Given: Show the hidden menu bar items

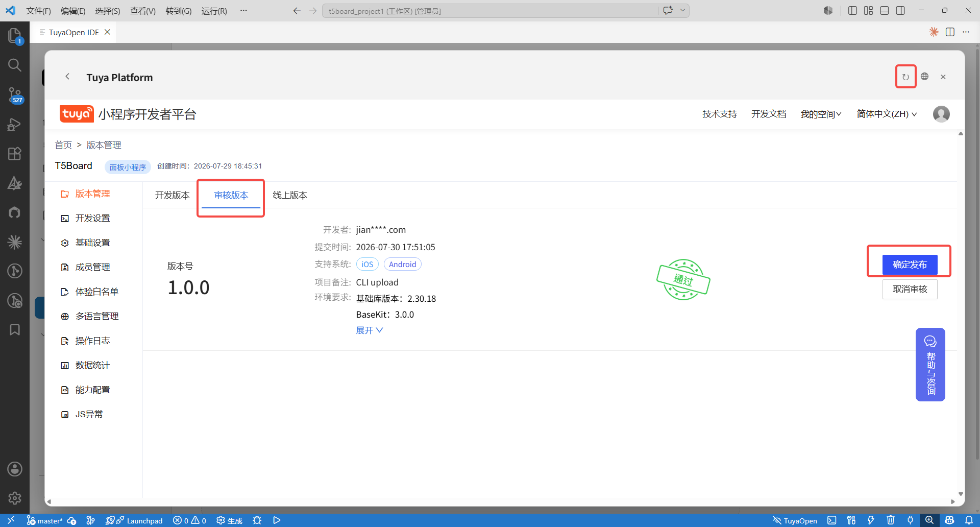Looking at the screenshot, I should [x=243, y=11].
